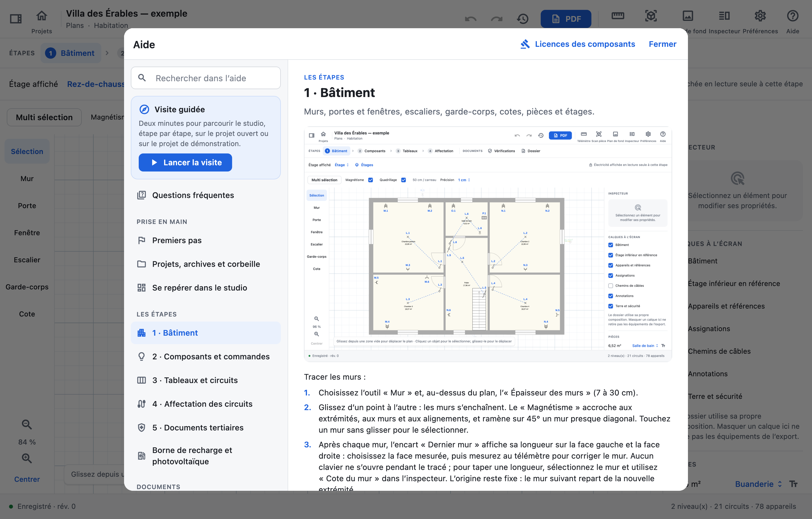Open Licences des composants link

click(x=585, y=44)
